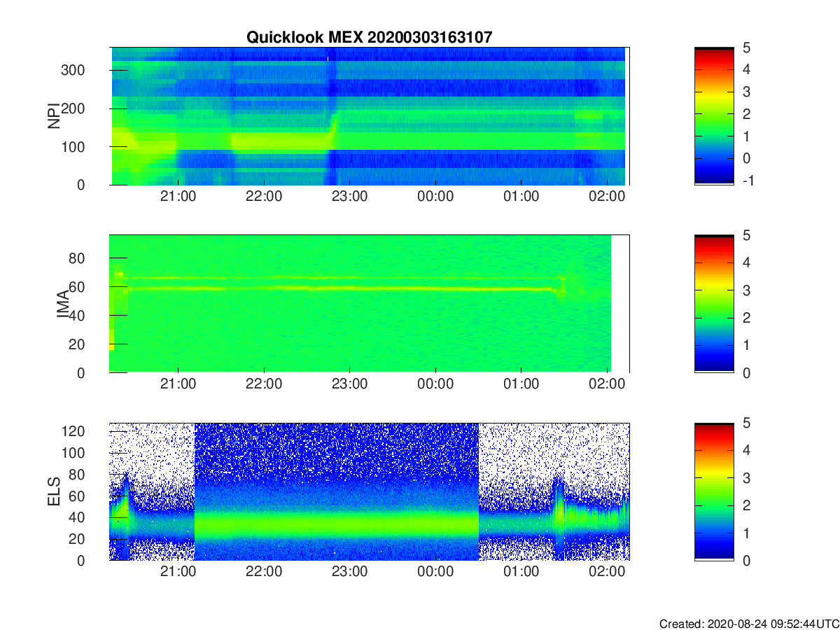Select the ELS y-axis label

53,491
